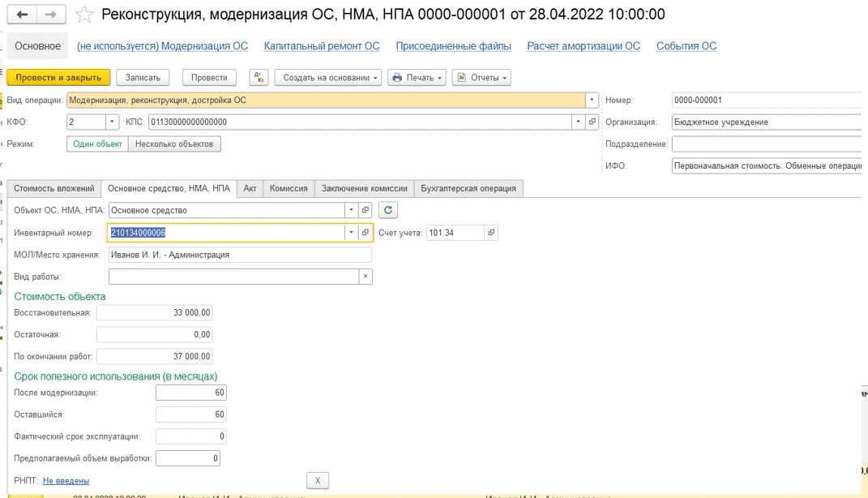Click the Вид операции field text
The image size is (868, 498).
click(326, 101)
